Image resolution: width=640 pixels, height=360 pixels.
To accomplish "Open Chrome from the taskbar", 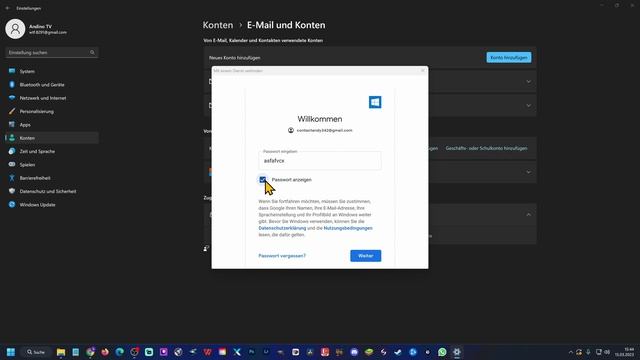I will (90, 352).
